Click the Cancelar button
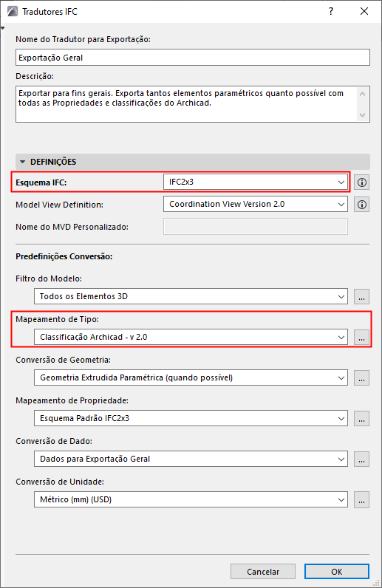This screenshot has height=588, width=382. click(x=263, y=572)
